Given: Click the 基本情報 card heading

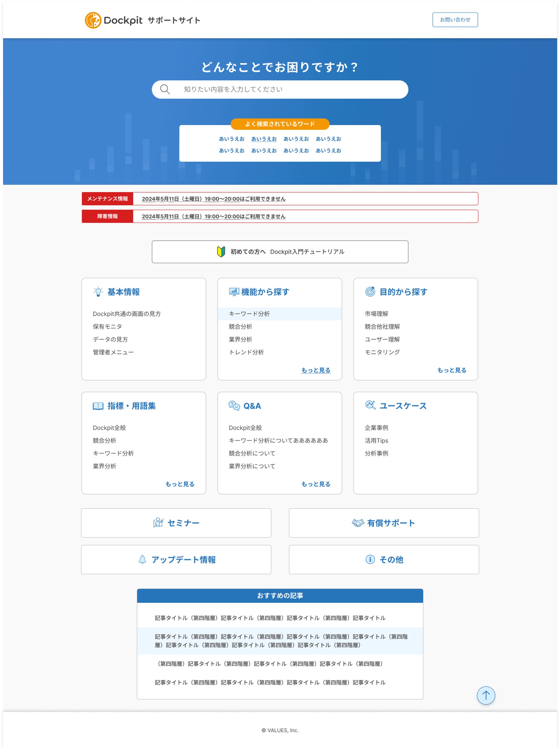Looking at the screenshot, I should coord(123,292).
